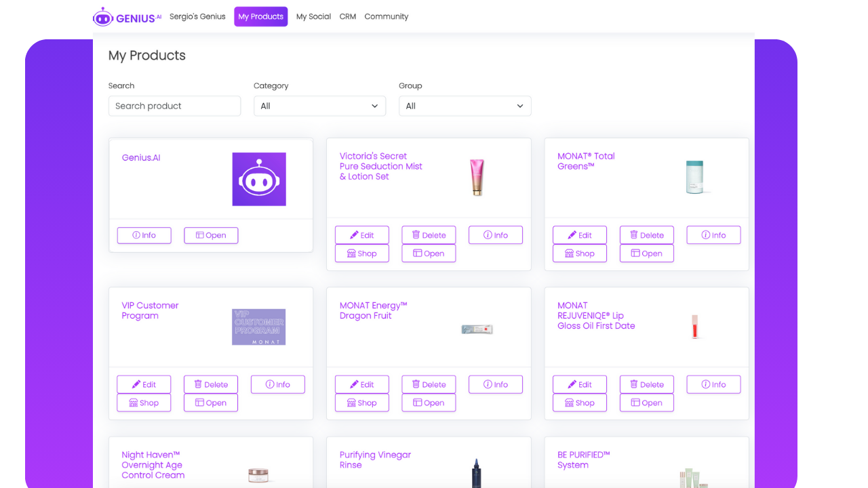This screenshot has height=488, width=868.
Task: Open the Night Haven Overnight Age Control Cream title
Action: pyautogui.click(x=153, y=465)
